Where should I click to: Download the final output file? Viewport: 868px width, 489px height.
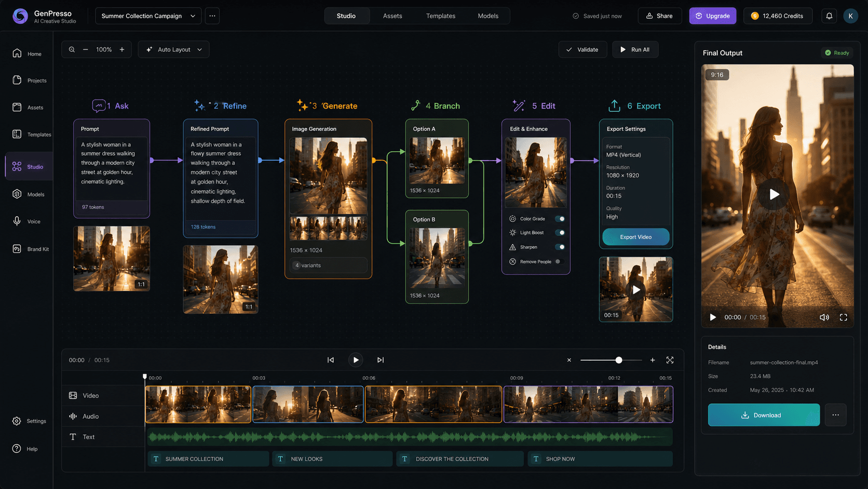click(x=764, y=415)
